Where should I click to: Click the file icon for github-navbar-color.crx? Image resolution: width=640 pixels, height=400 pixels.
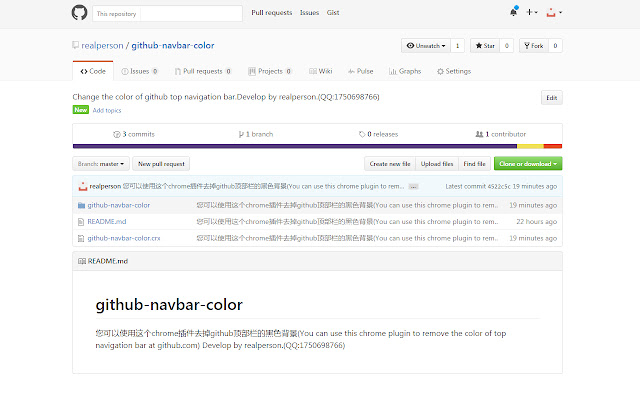(x=81, y=238)
